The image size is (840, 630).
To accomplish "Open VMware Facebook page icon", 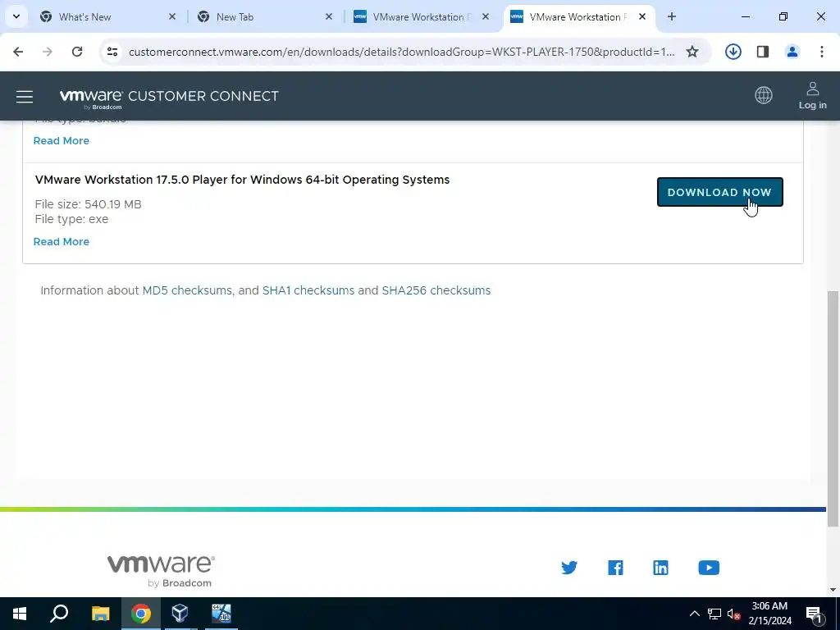I will coord(615,568).
